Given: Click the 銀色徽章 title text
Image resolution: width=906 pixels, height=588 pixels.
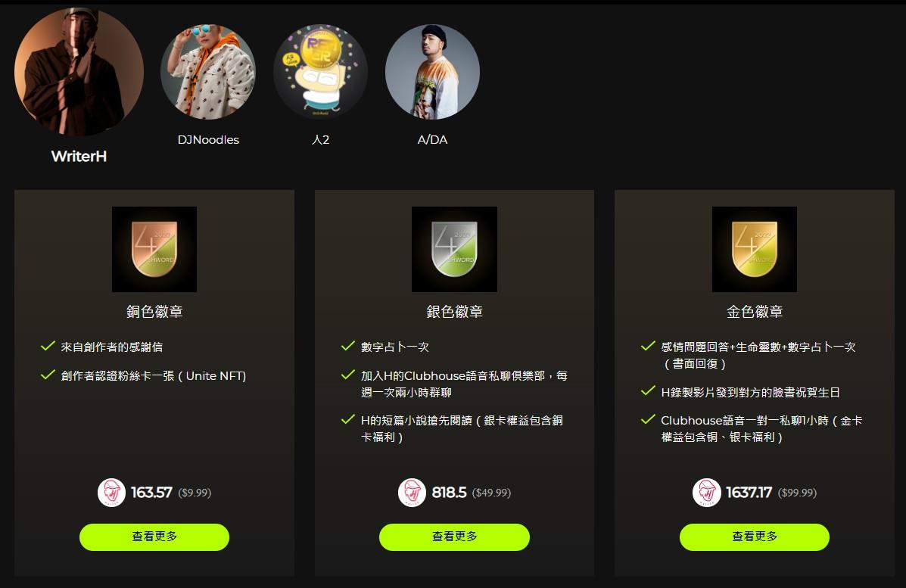Looking at the screenshot, I should [454, 312].
